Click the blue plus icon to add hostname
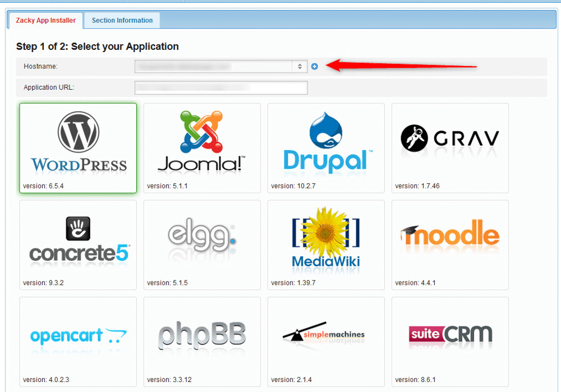Image resolution: width=561 pixels, height=392 pixels. click(x=315, y=66)
